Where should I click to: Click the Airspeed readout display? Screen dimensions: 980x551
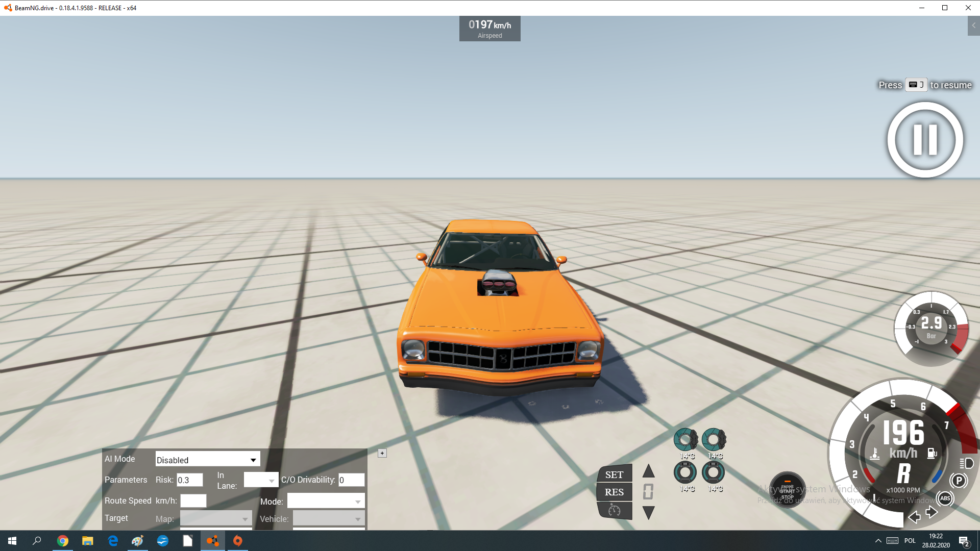489,29
